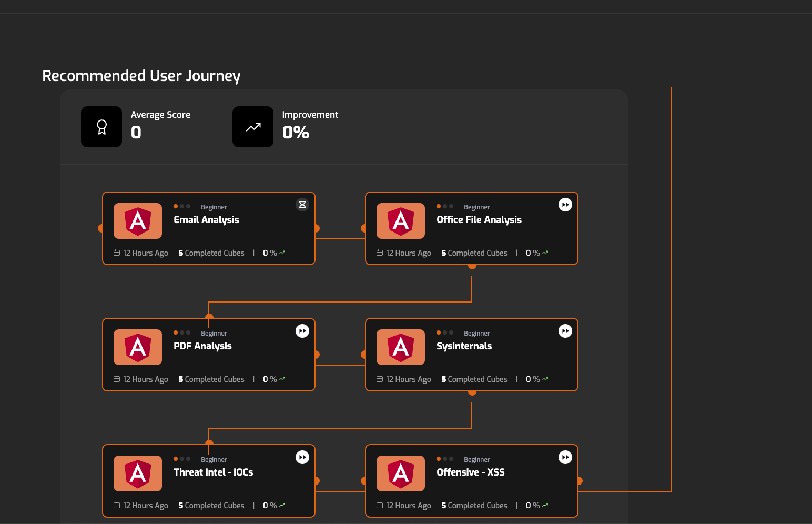Click the award icon beside Average Score
The width and height of the screenshot is (812, 524).
pos(101,126)
